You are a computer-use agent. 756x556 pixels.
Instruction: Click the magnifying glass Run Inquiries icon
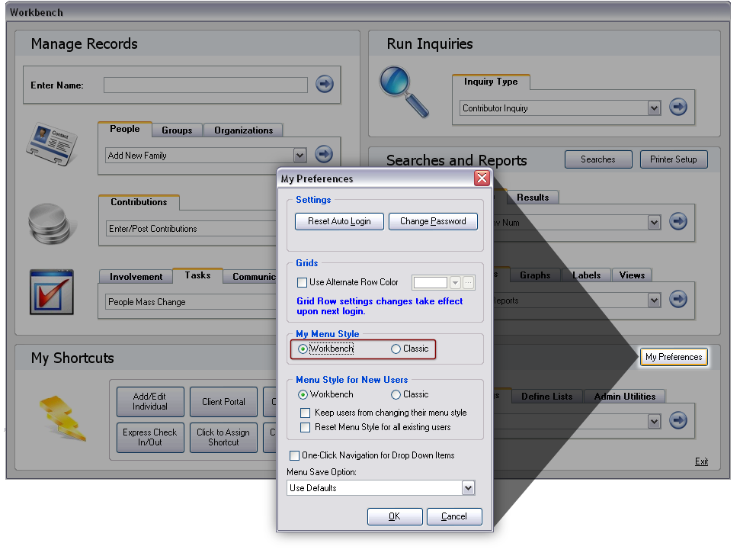point(404,92)
